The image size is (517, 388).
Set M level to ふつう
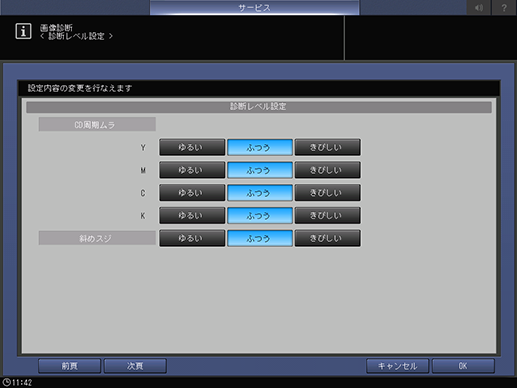(260, 170)
